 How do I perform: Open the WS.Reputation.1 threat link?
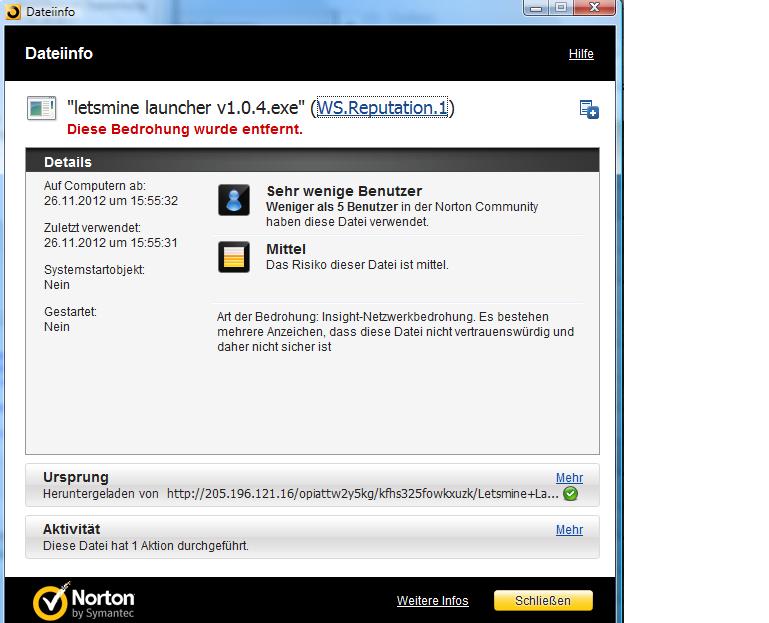[x=382, y=108]
